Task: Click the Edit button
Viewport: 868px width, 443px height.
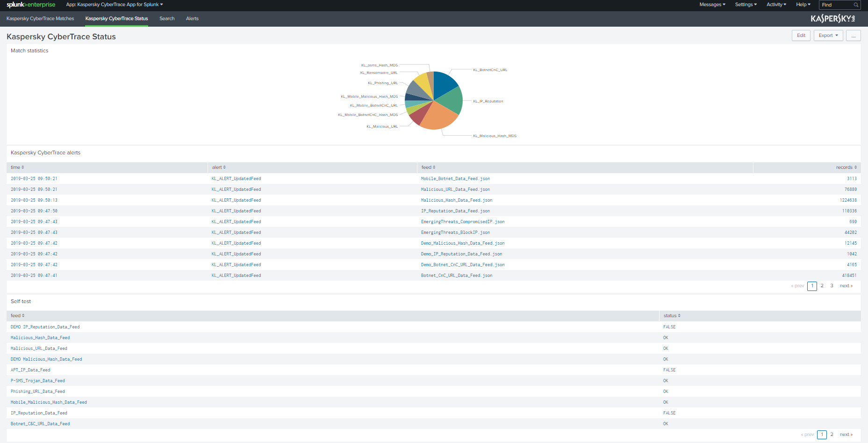Action: point(801,35)
